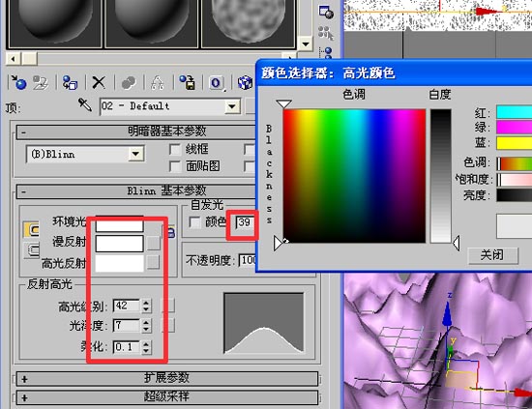Click the 关闭 button in color selector
This screenshot has width=532, height=409.
coord(493,255)
